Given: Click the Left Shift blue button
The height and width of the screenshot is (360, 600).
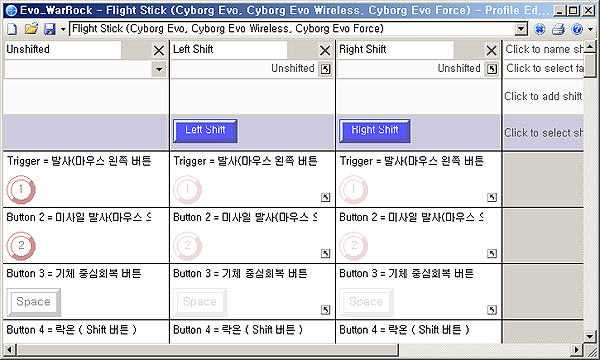Looking at the screenshot, I should (x=205, y=130).
